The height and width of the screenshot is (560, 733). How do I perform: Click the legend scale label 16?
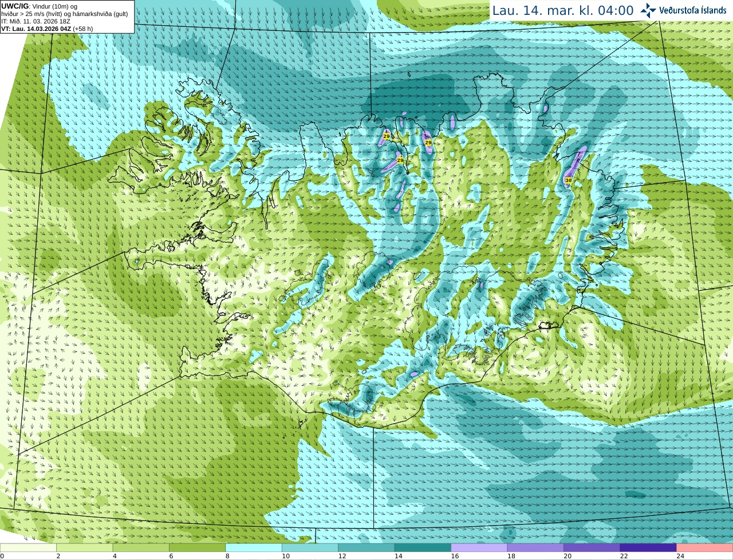(x=455, y=556)
